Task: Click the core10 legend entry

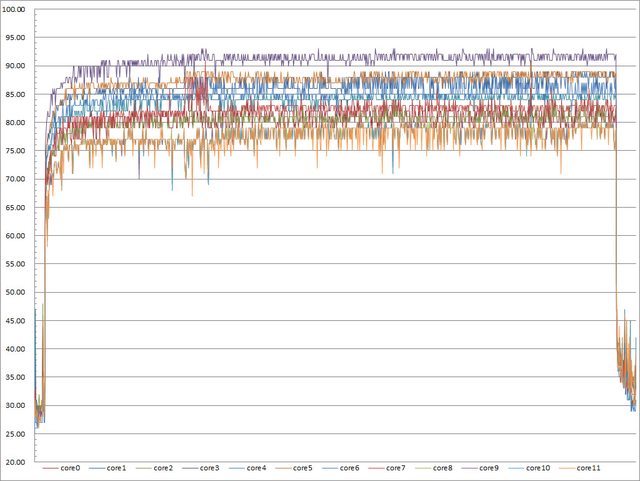Action: 535,467
